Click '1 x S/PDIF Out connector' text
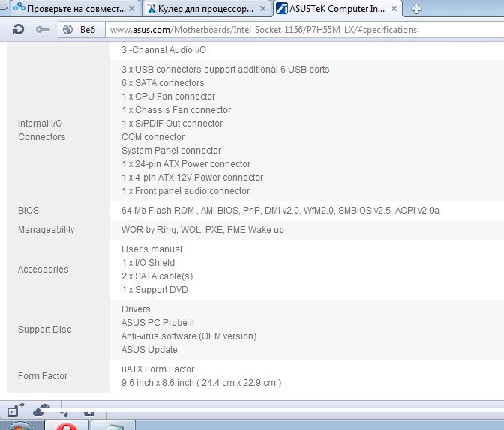 click(x=172, y=124)
